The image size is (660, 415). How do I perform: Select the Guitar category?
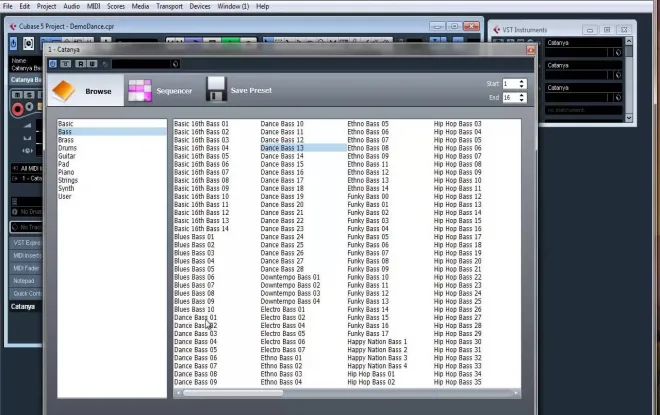point(112,156)
